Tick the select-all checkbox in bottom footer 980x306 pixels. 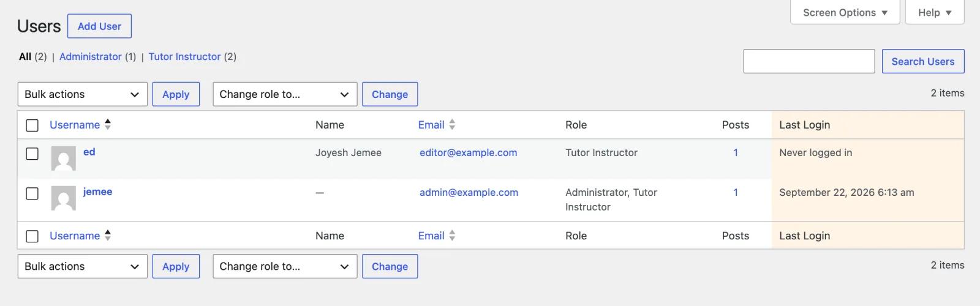tap(32, 236)
